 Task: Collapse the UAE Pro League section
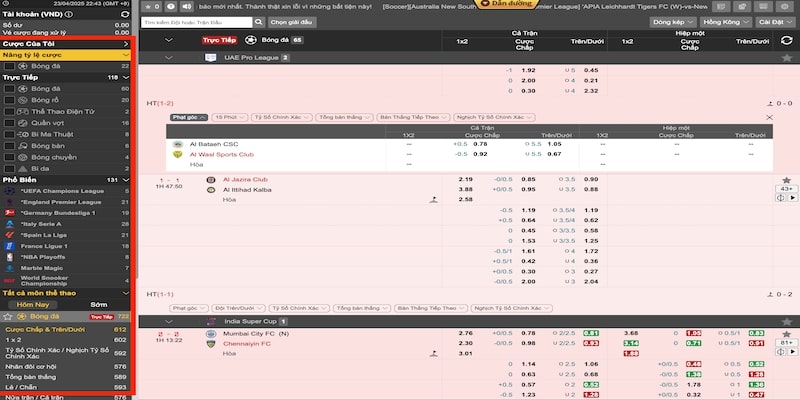pyautogui.click(x=168, y=57)
